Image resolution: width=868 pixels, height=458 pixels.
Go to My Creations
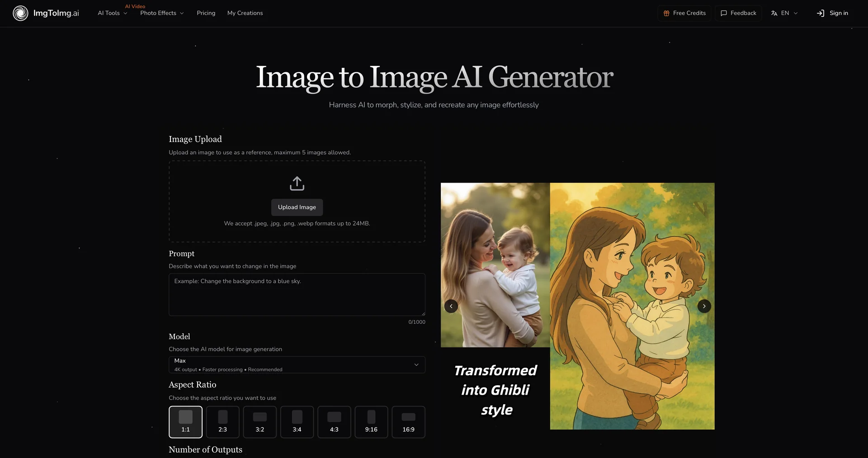[245, 13]
